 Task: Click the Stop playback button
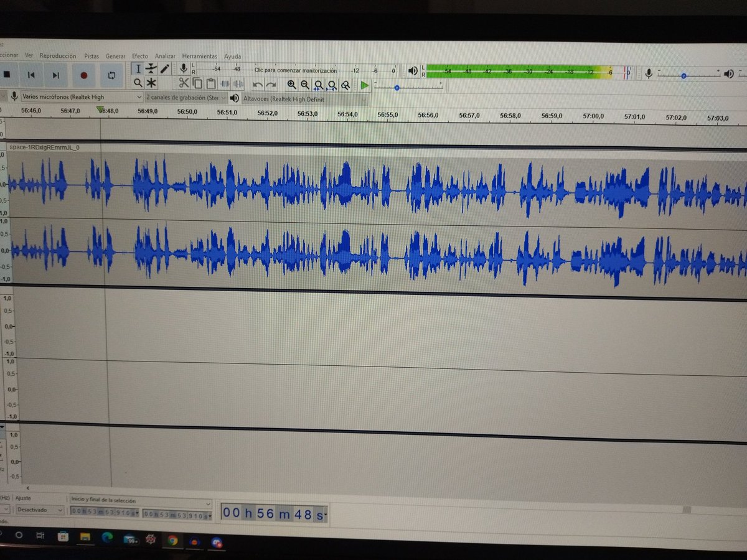click(x=7, y=75)
